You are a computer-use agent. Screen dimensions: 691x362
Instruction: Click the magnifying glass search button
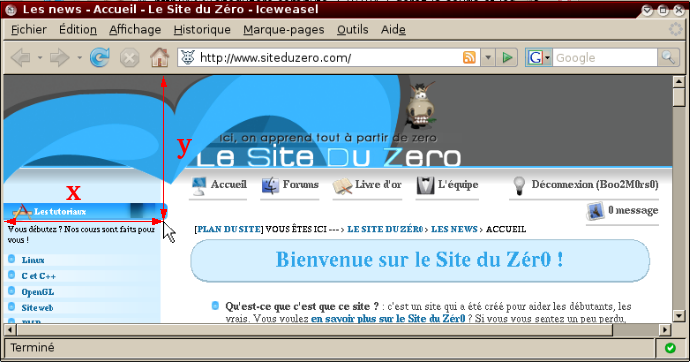pyautogui.click(x=668, y=58)
